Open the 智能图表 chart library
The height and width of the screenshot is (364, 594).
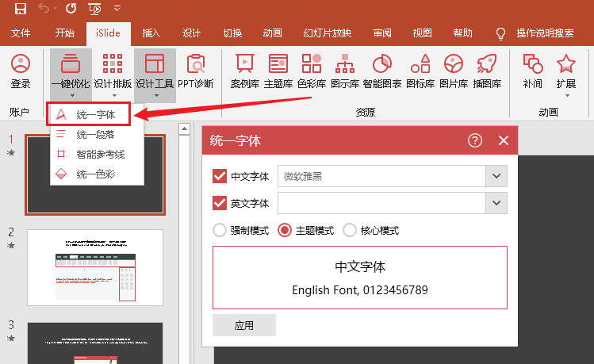[x=382, y=71]
